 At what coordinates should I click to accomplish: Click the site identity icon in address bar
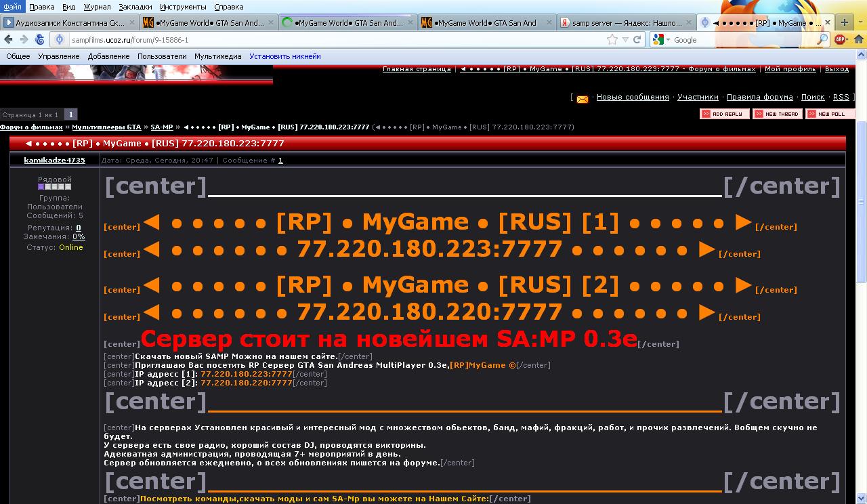pyautogui.click(x=60, y=40)
